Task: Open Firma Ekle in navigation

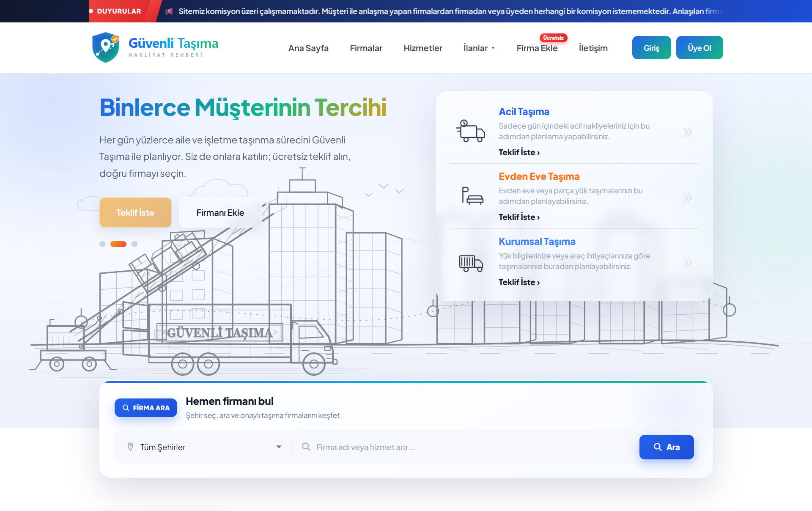Action: pyautogui.click(x=537, y=48)
